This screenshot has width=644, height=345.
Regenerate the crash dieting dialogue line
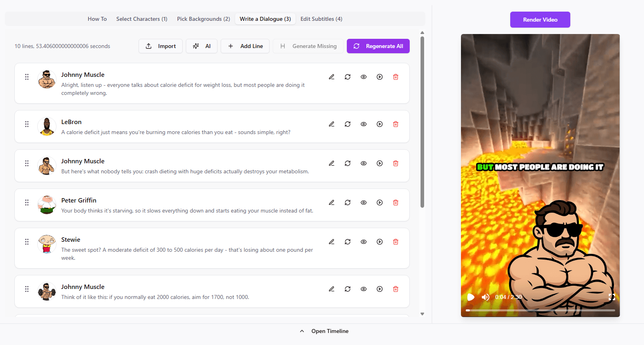(x=348, y=163)
